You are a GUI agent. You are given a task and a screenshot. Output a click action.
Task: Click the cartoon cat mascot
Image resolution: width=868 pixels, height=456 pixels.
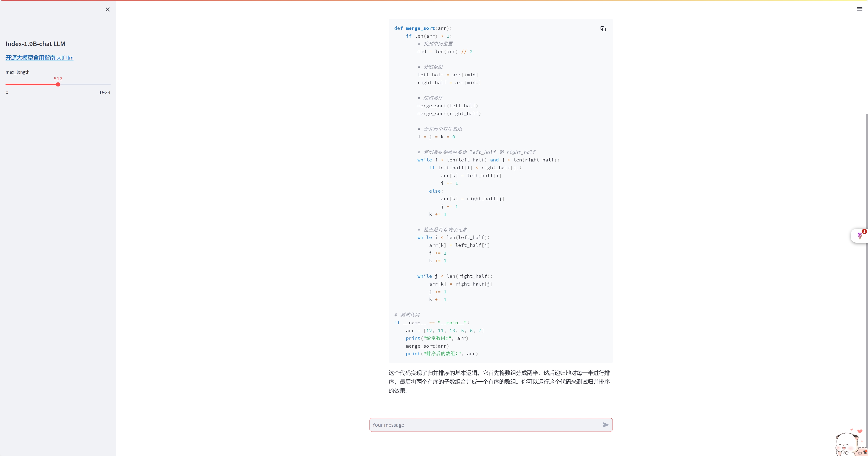(x=846, y=443)
